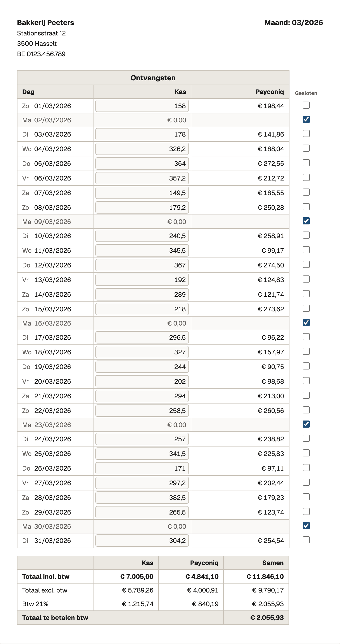Uncheck Gesloten checkbox for 09/03/2026
The width and height of the screenshot is (340, 644).
click(x=306, y=221)
